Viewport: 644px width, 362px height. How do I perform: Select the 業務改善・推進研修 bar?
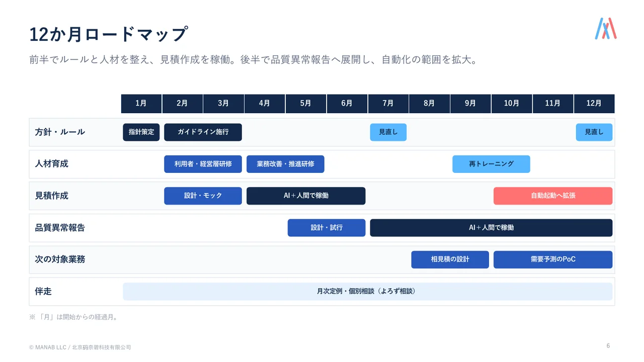click(285, 164)
